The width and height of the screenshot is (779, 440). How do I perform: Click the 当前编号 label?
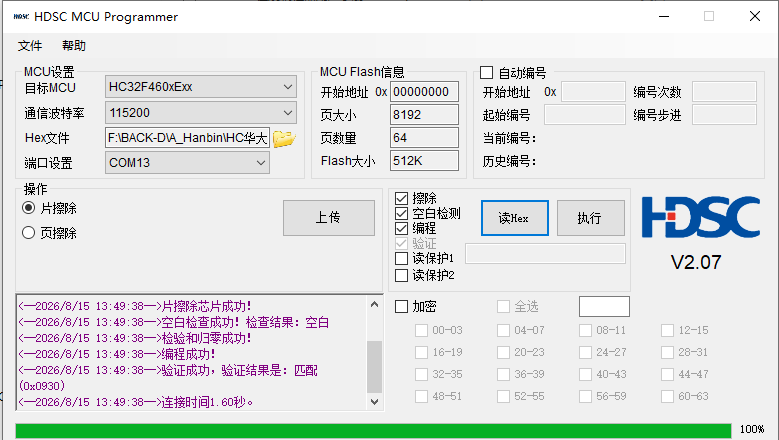point(509,138)
